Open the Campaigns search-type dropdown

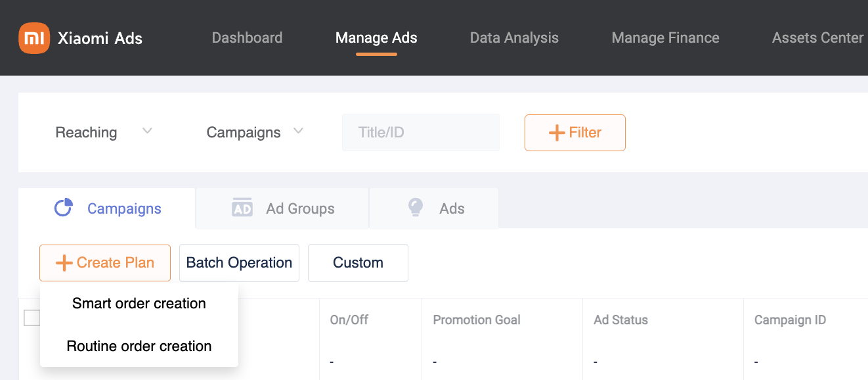click(255, 132)
